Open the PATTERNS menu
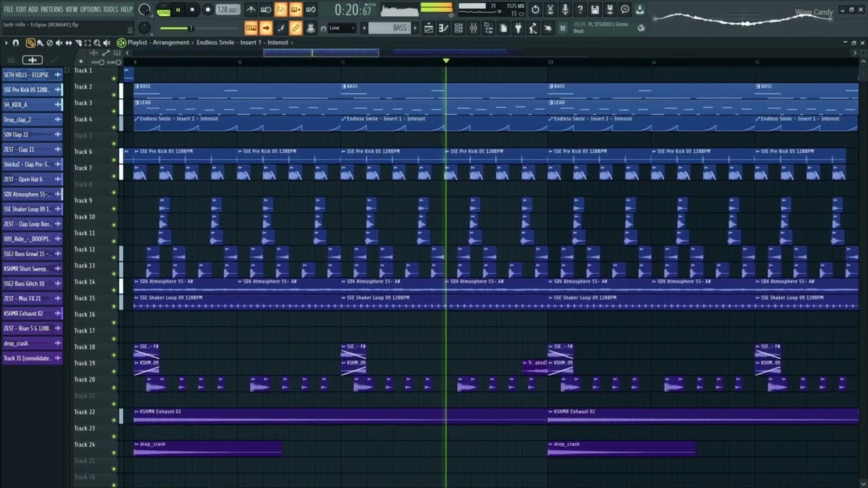The image size is (868, 488). click(x=52, y=9)
